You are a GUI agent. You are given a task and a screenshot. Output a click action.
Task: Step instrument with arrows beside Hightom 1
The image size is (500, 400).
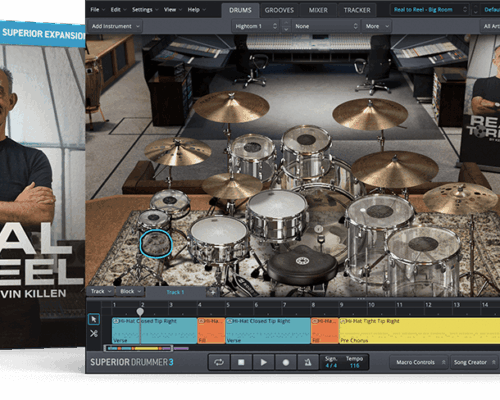[x=286, y=26]
